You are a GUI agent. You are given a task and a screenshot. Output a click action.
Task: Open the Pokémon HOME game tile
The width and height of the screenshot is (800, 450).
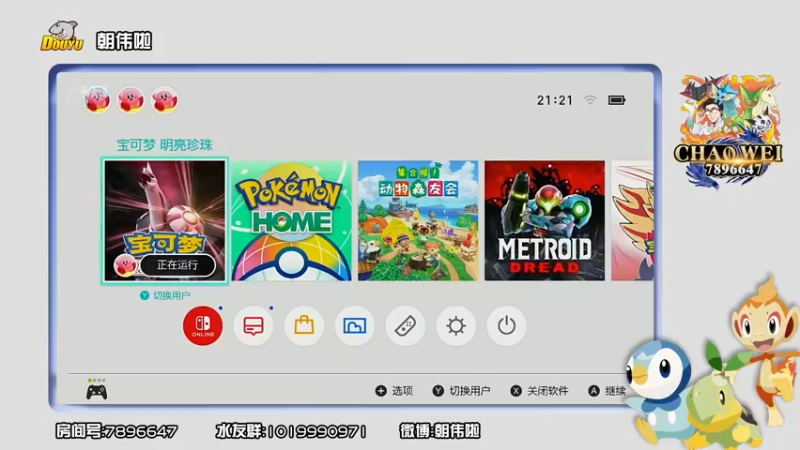(291, 221)
